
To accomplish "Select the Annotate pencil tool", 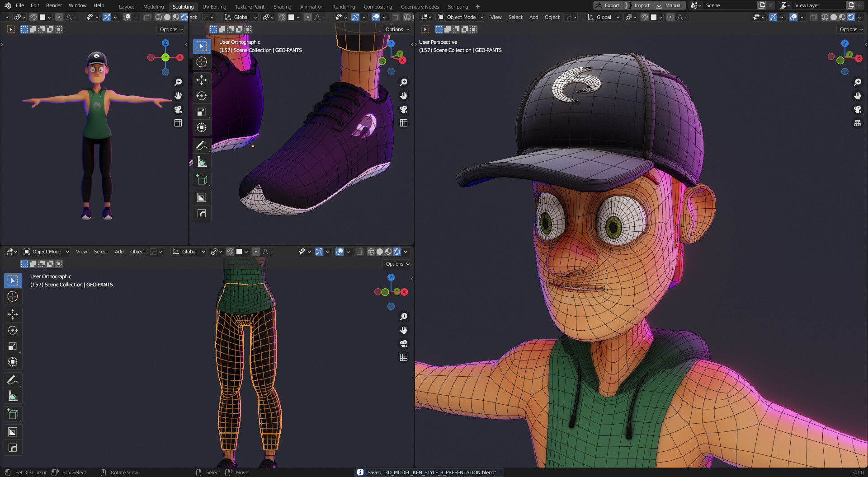I will 13,380.
